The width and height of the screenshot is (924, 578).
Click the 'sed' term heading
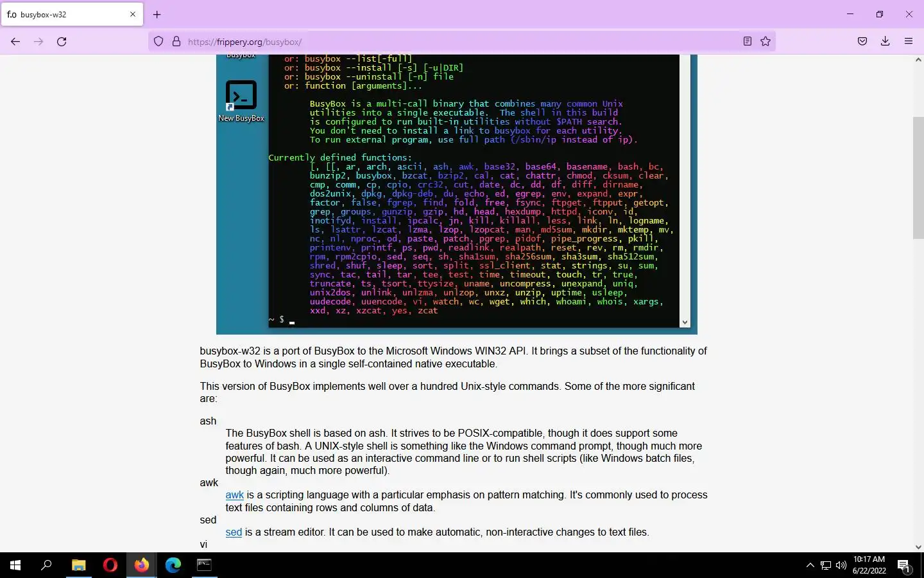[208, 520]
